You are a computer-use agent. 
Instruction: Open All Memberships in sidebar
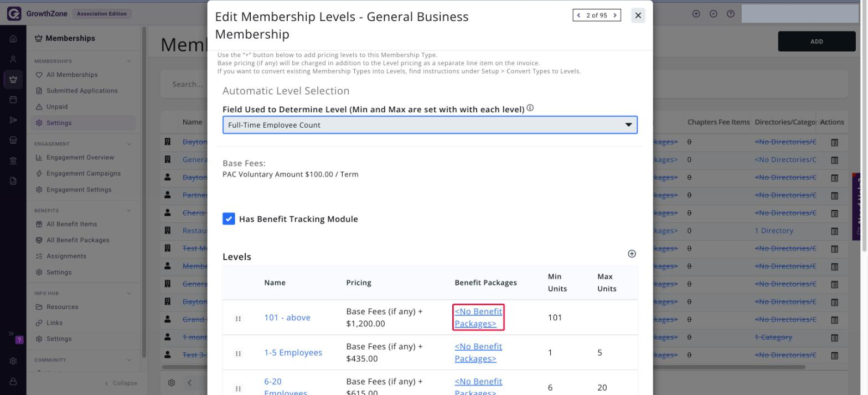[72, 75]
